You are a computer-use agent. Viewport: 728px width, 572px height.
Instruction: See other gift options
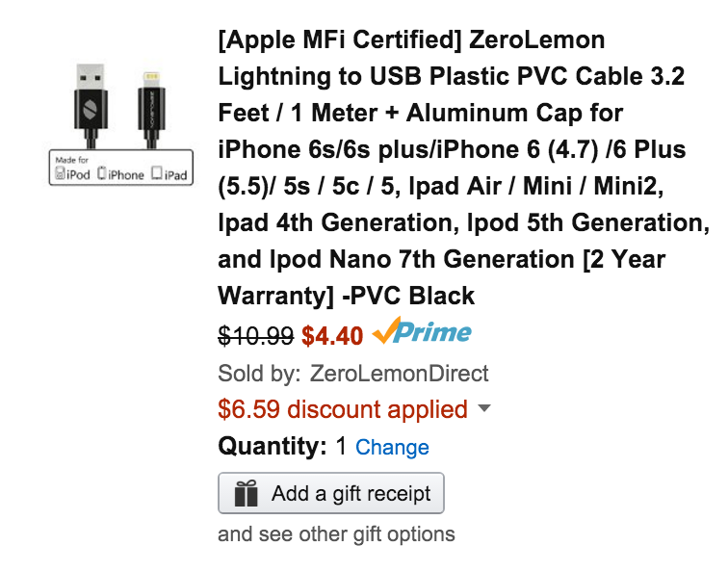(x=336, y=533)
